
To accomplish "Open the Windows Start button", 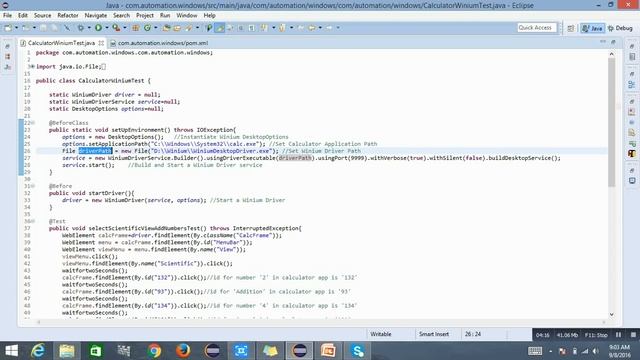I will point(11,351).
